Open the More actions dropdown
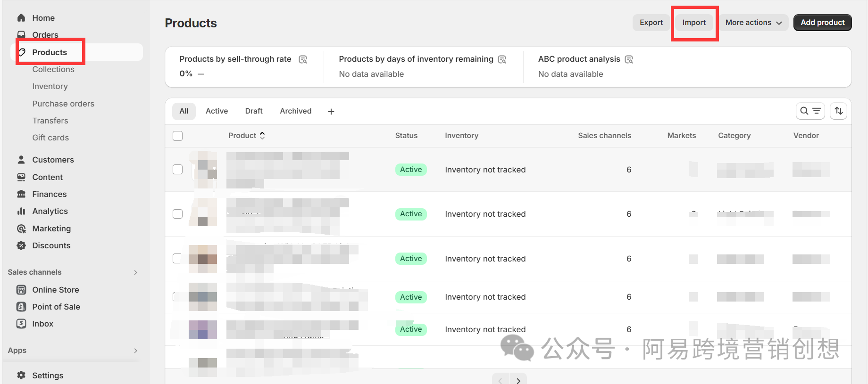The image size is (868, 384). tap(753, 23)
